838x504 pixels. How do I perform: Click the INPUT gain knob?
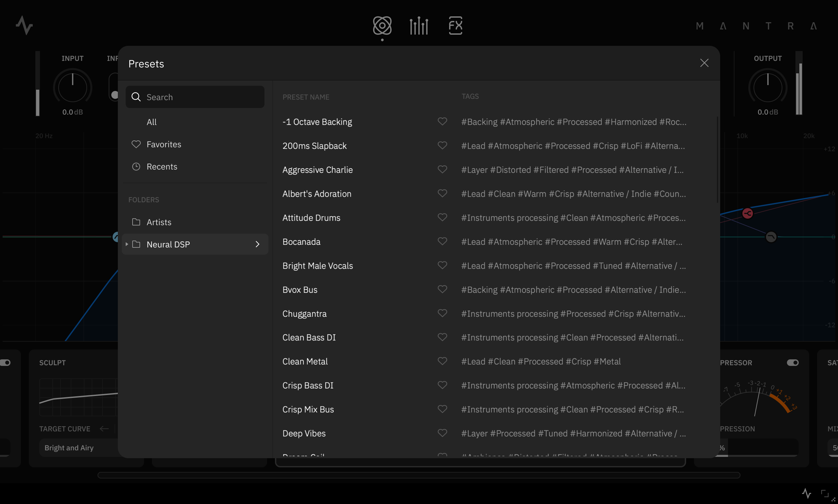(72, 87)
